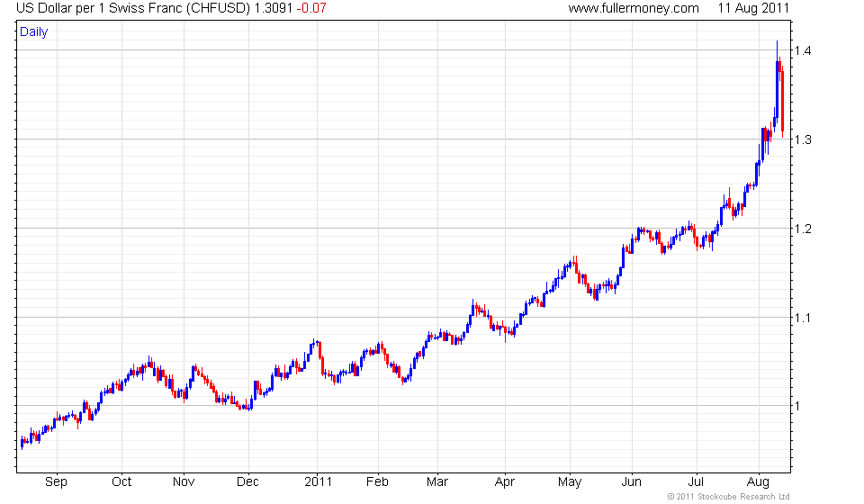
Task: Click the Dec x-axis month label
Action: coord(247,482)
